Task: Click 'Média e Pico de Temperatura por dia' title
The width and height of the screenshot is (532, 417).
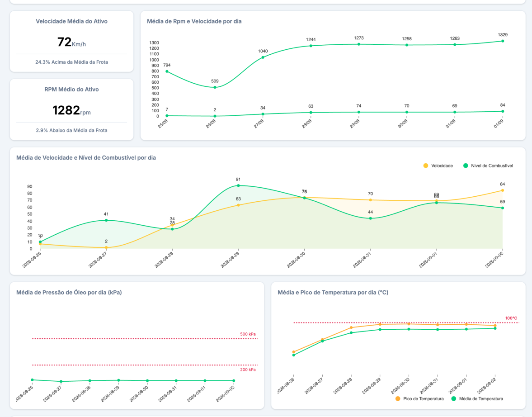Action: click(333, 292)
